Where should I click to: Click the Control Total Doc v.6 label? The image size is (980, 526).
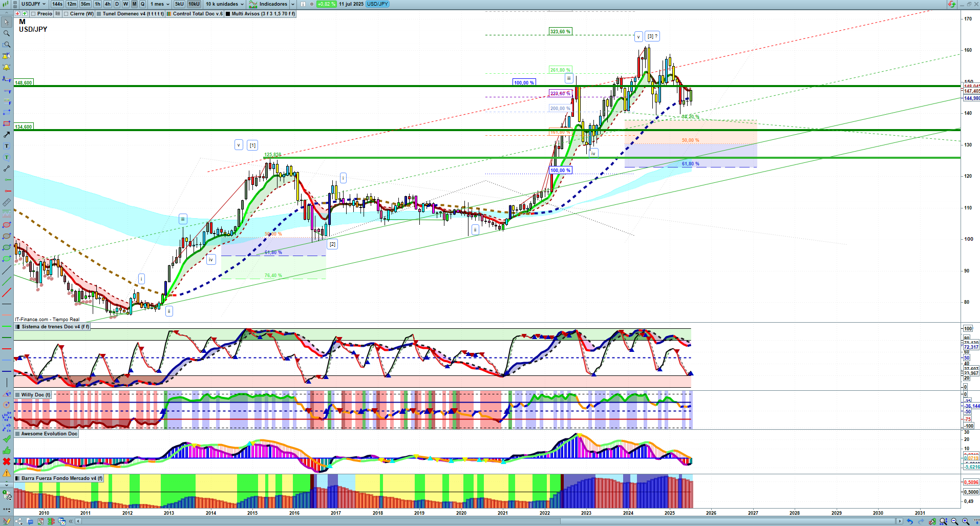click(x=198, y=14)
